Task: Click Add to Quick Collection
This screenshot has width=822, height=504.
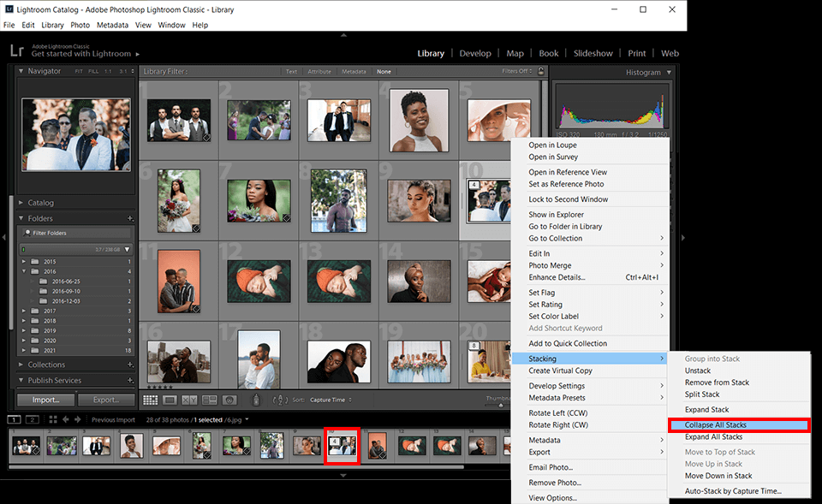Action: pos(568,343)
